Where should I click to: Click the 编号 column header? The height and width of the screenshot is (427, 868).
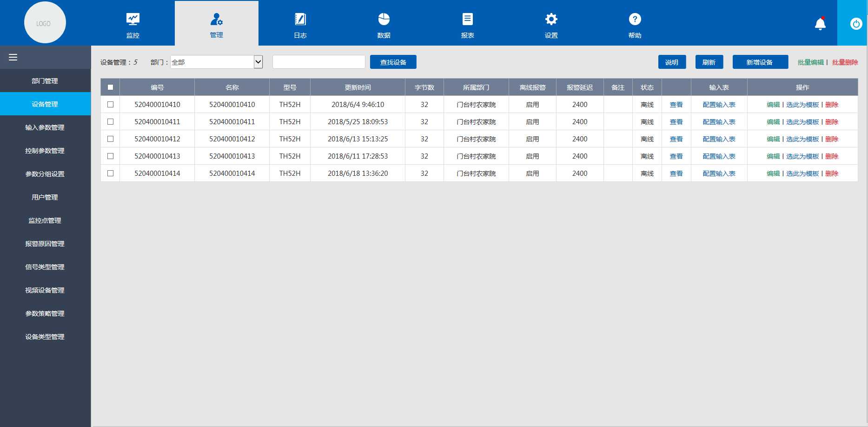(x=157, y=87)
